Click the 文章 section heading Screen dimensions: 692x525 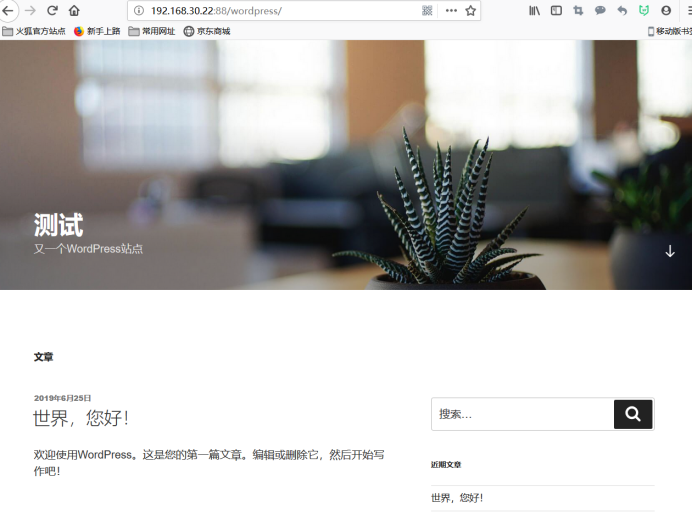click(x=43, y=357)
